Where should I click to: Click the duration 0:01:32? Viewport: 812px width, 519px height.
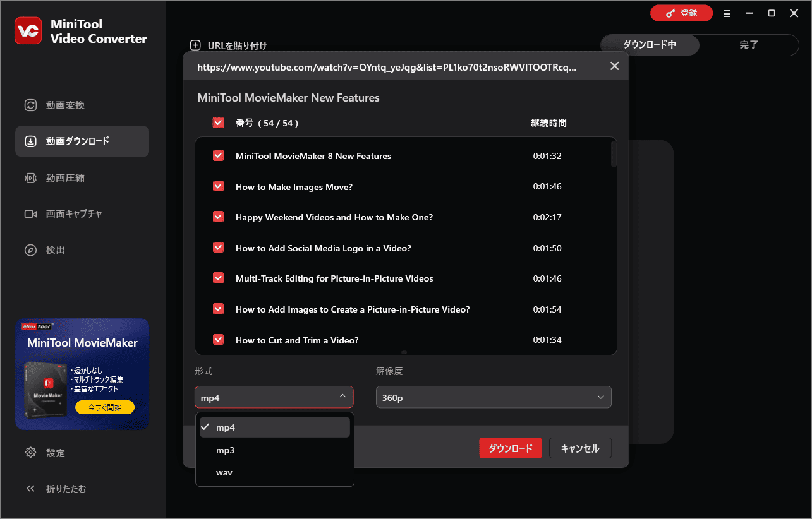coord(547,156)
